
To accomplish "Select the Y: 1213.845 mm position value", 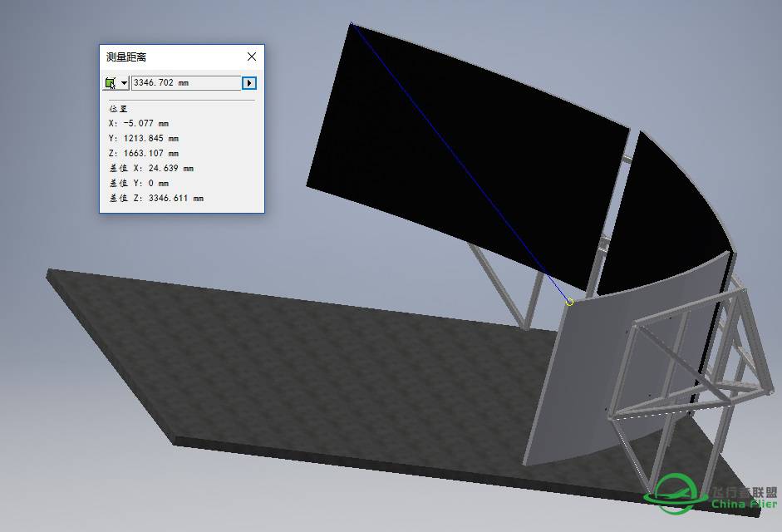I will (x=143, y=139).
